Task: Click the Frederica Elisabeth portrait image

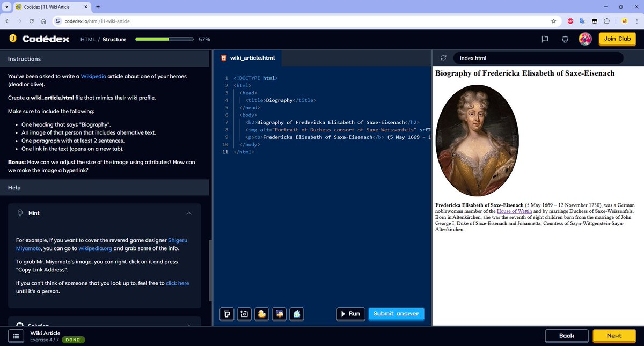Action: (477, 141)
